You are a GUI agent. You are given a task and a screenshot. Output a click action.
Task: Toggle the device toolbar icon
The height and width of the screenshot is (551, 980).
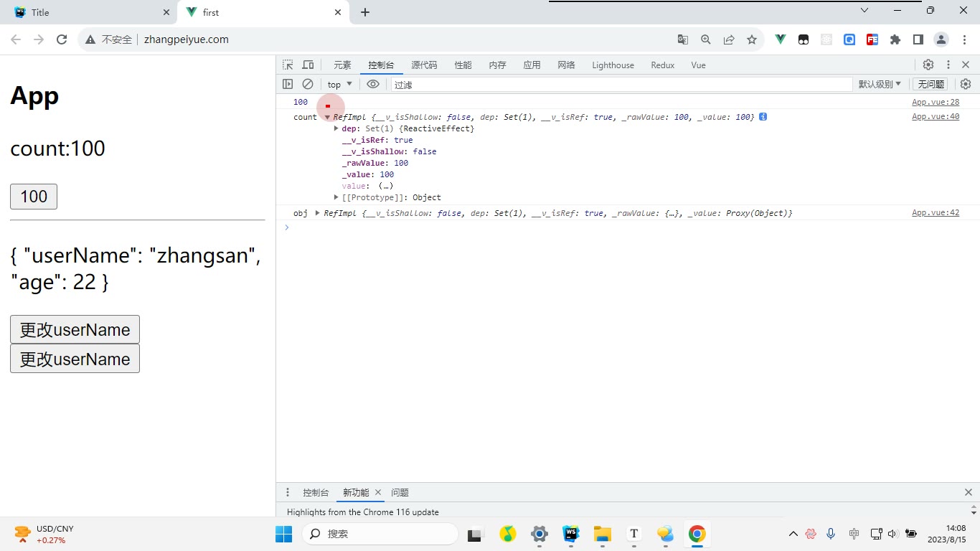click(x=308, y=65)
